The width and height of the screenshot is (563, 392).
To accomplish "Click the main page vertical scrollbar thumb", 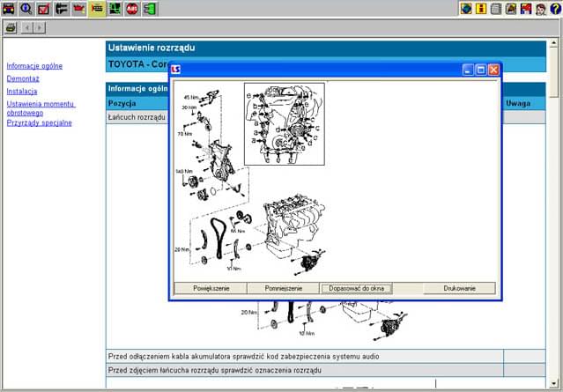I will click(x=554, y=73).
